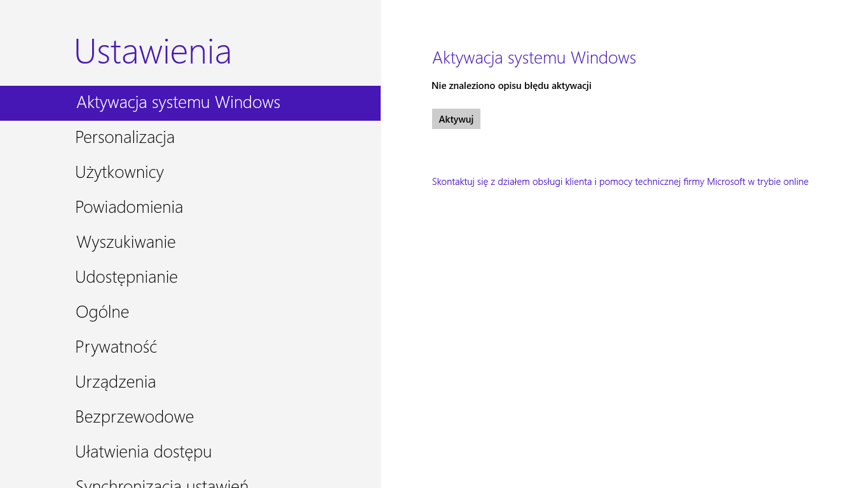
Task: Open Synchronizacja ustawień category
Action: (x=190, y=480)
